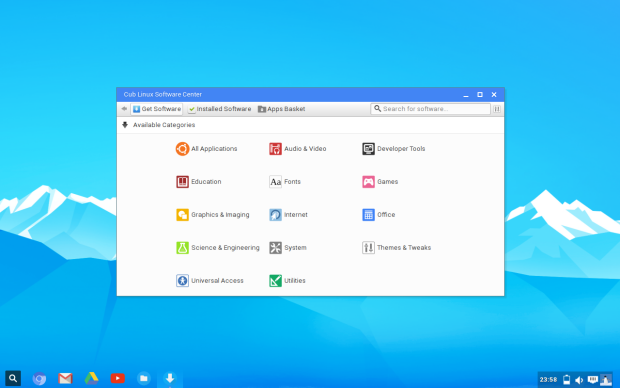
Task: Switch to the Get Software tab
Action: tap(157, 109)
